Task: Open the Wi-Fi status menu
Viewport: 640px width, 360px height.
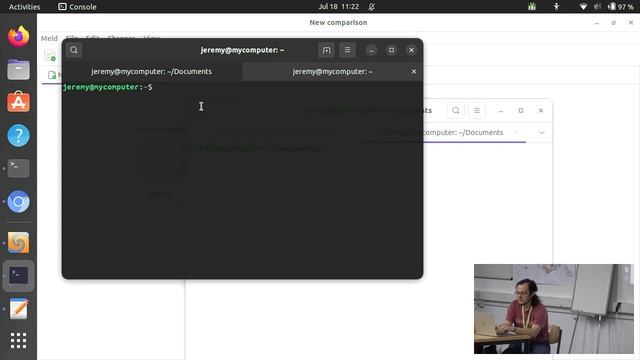Action: pos(583,7)
